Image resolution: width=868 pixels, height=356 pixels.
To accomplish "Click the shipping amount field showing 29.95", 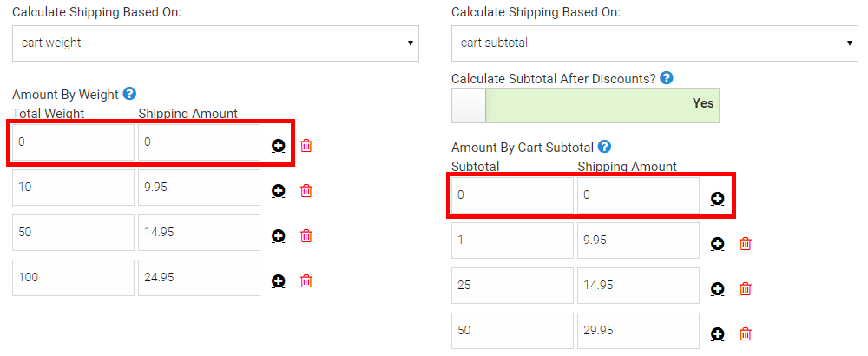I will [x=638, y=331].
